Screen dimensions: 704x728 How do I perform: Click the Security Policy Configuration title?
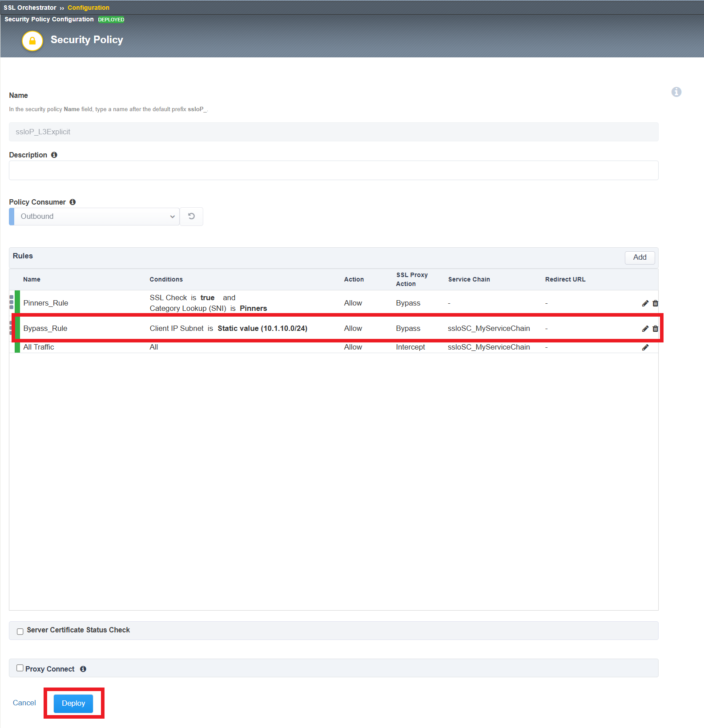49,19
